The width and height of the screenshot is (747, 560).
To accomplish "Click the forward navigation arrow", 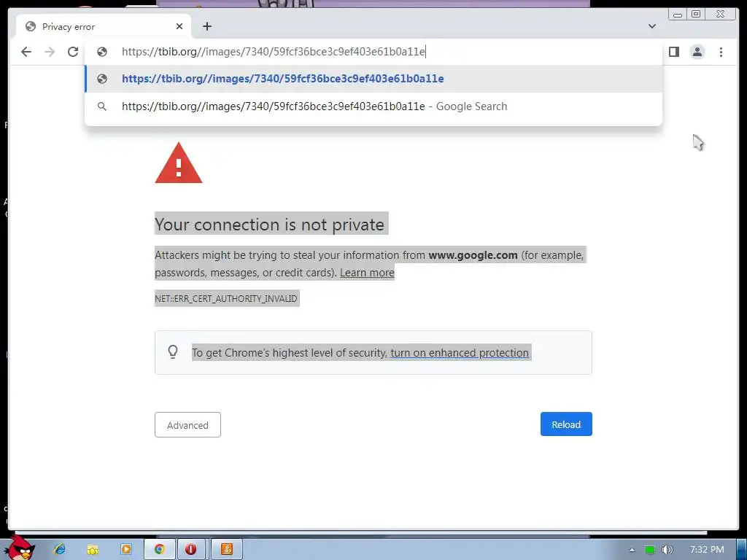I will [x=50, y=52].
